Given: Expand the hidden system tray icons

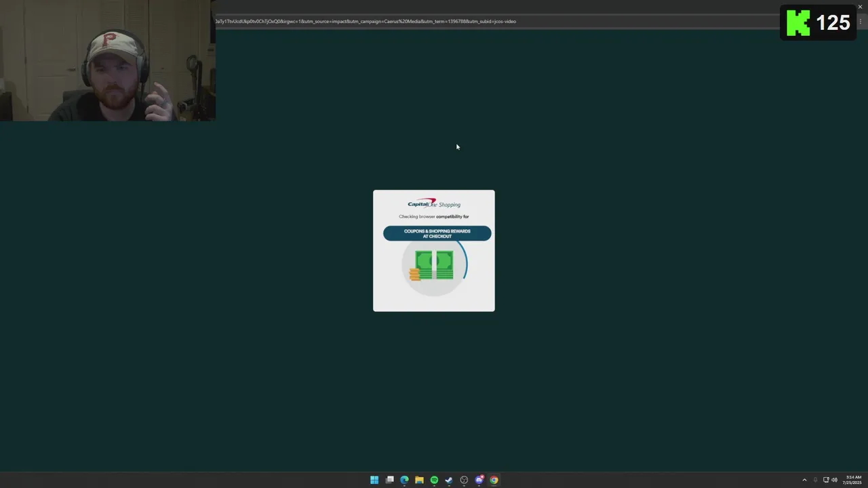Looking at the screenshot, I should [x=804, y=480].
